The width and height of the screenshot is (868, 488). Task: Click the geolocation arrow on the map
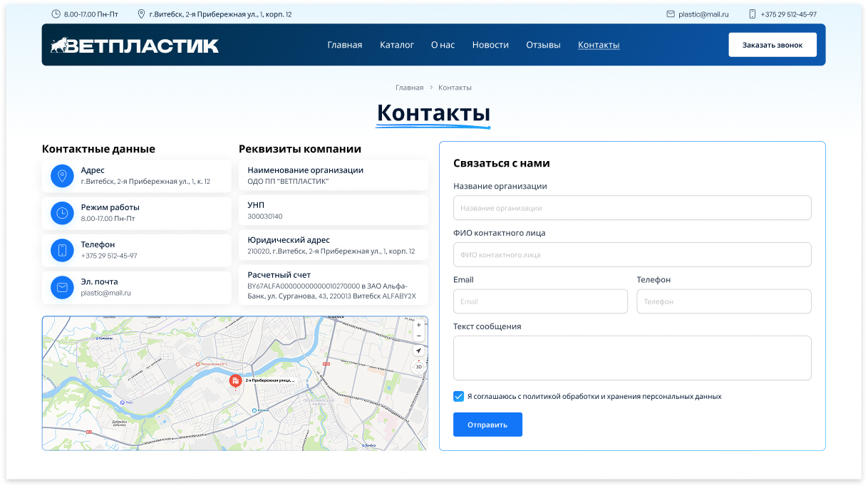pos(418,350)
